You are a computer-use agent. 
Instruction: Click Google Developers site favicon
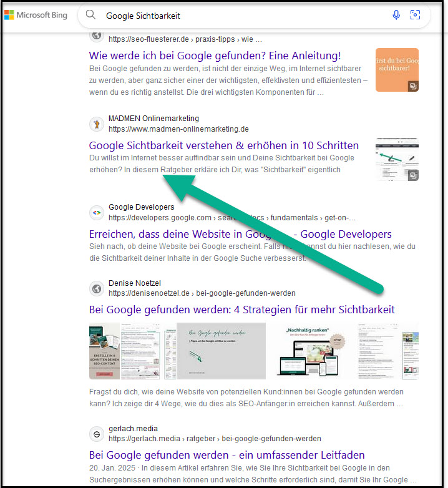(97, 213)
